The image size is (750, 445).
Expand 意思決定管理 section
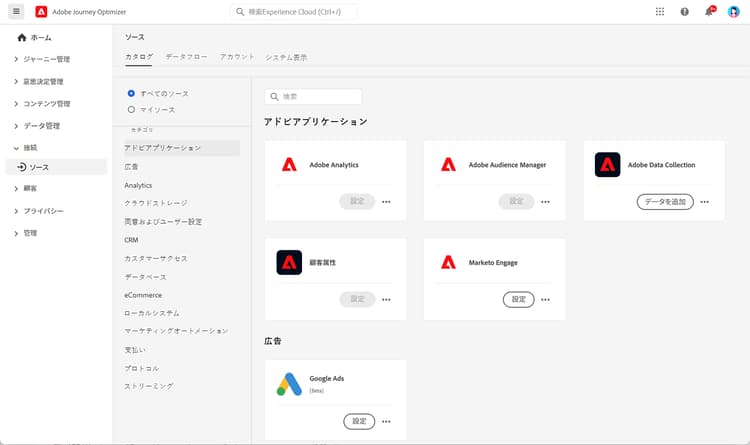click(16, 81)
